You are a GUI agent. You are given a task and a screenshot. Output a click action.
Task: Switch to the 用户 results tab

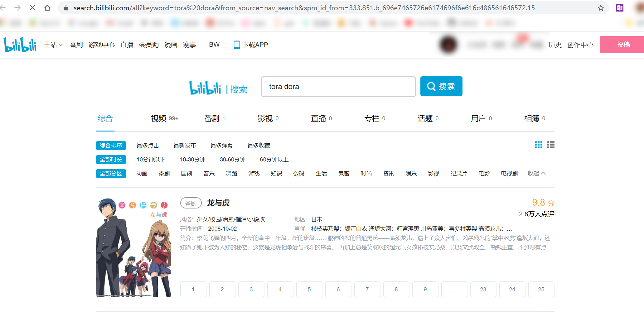[481, 118]
